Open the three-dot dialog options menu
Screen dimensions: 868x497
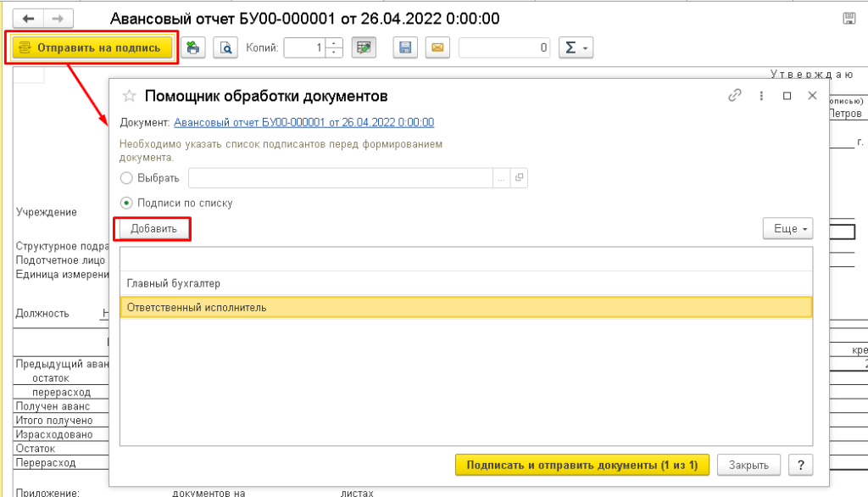(x=762, y=96)
